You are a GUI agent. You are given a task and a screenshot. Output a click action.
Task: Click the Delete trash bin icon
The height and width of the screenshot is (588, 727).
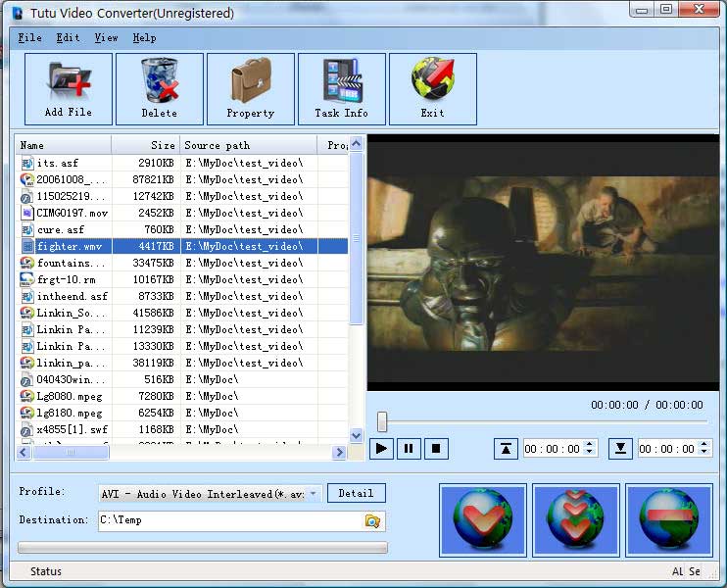pyautogui.click(x=160, y=88)
